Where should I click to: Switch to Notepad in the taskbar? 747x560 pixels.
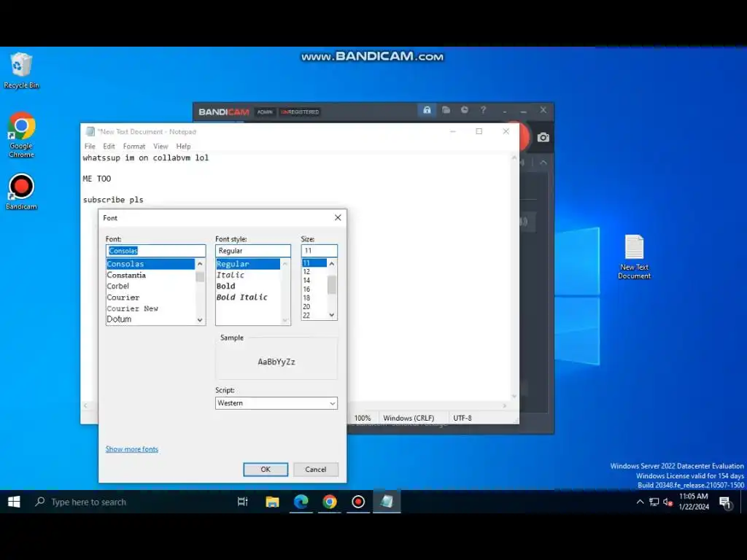coord(387,502)
